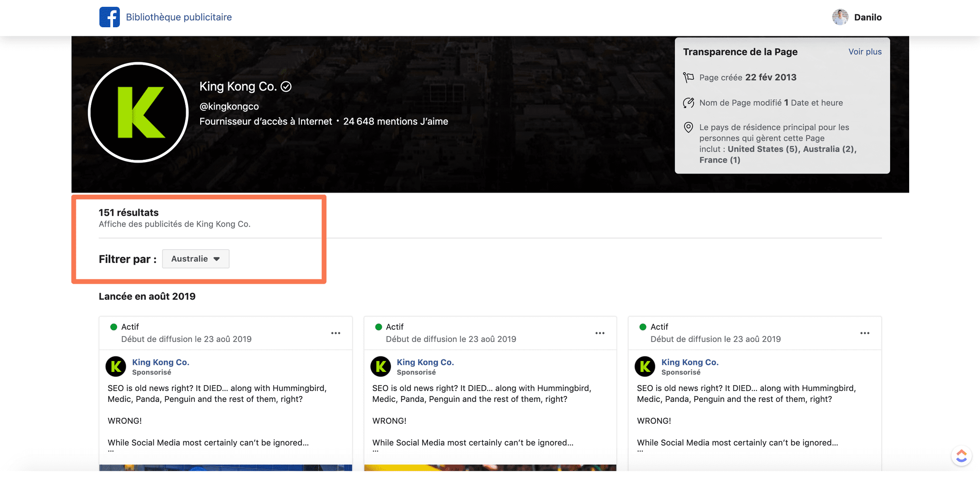Click Danilo's profile avatar
This screenshot has height=485, width=980.
[840, 17]
